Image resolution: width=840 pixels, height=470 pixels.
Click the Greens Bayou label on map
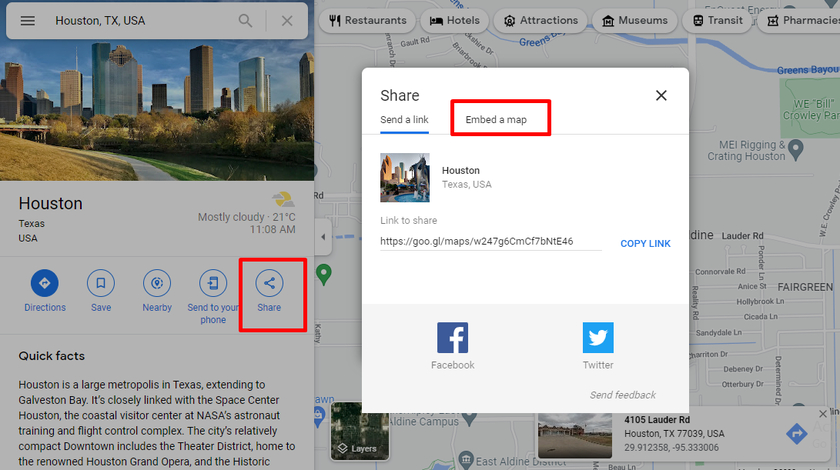(x=808, y=70)
